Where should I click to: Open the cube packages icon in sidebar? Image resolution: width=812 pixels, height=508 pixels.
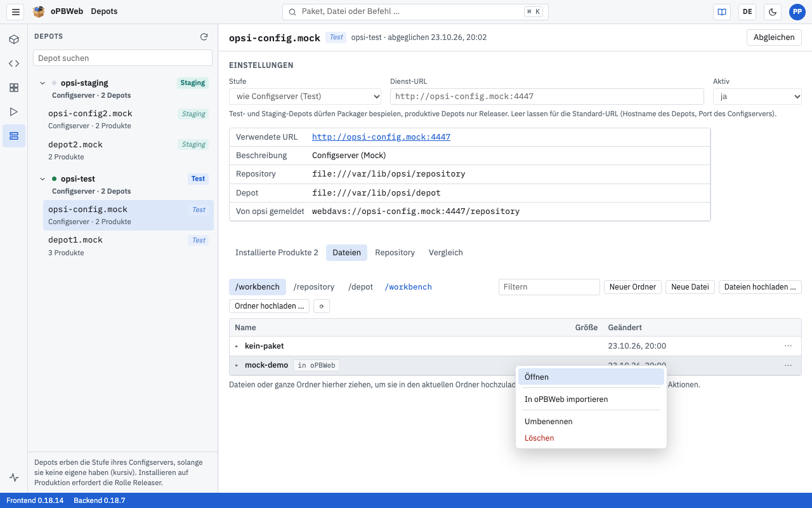coord(14,39)
